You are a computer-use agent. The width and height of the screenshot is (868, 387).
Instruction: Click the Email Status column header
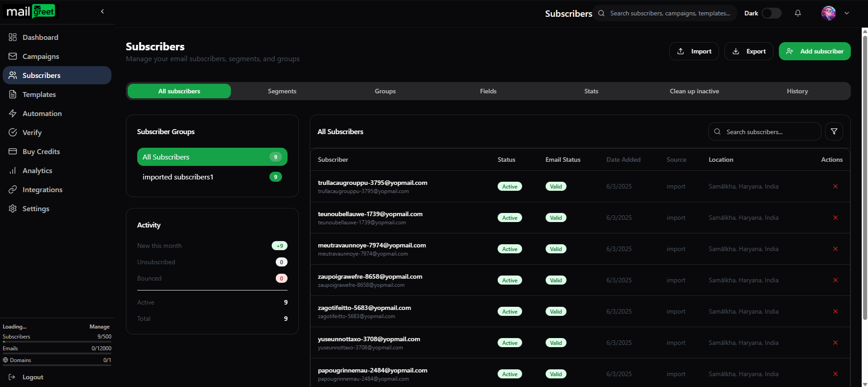[563, 160]
